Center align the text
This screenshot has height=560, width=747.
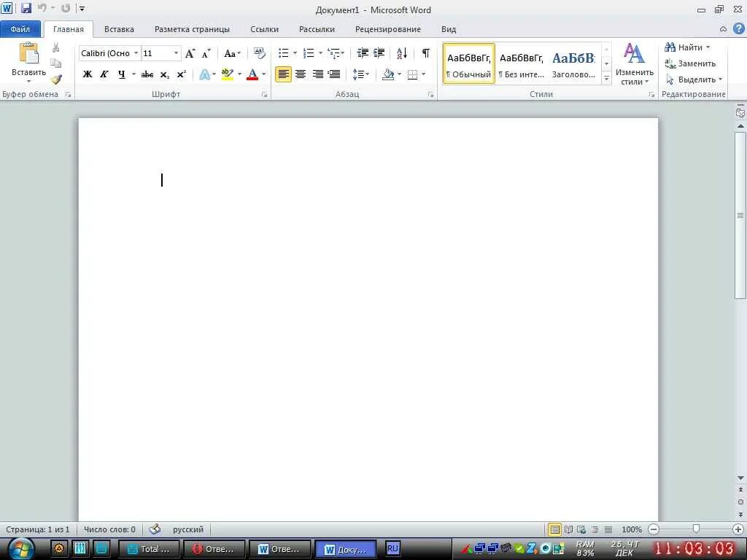coord(300,74)
